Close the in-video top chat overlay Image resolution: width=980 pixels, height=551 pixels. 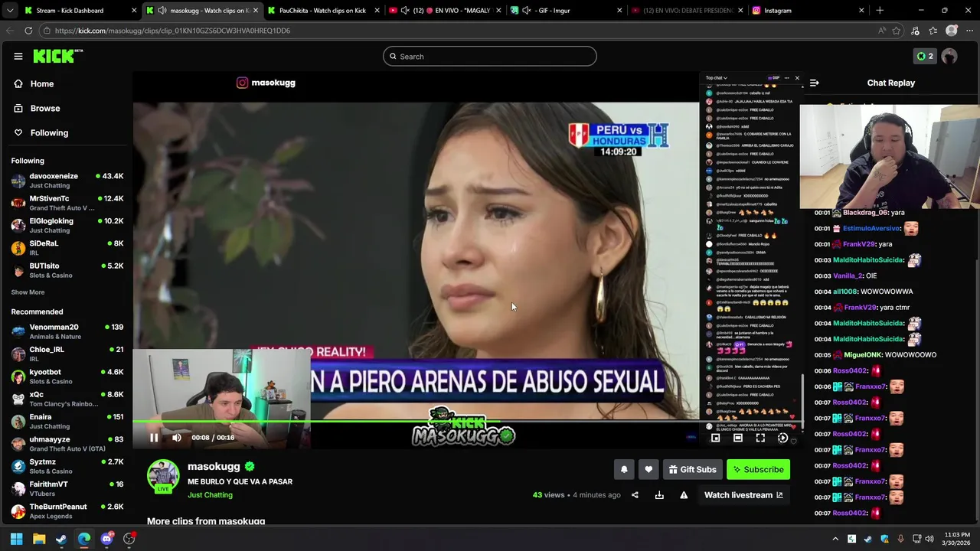pos(797,78)
